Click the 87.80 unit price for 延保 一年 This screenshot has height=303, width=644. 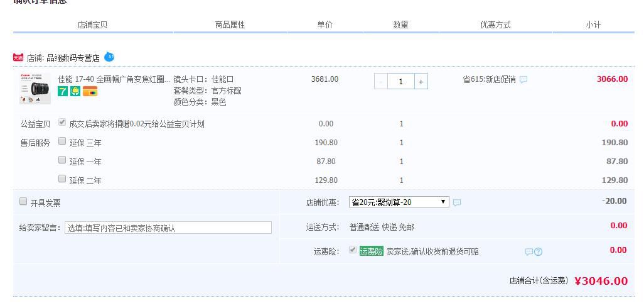pos(326,161)
